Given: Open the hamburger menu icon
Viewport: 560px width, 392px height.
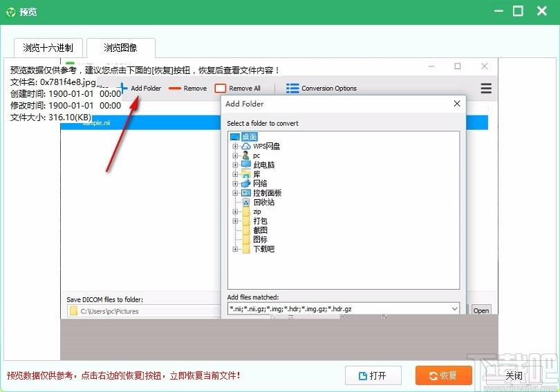Looking at the screenshot, I should tap(486, 88).
